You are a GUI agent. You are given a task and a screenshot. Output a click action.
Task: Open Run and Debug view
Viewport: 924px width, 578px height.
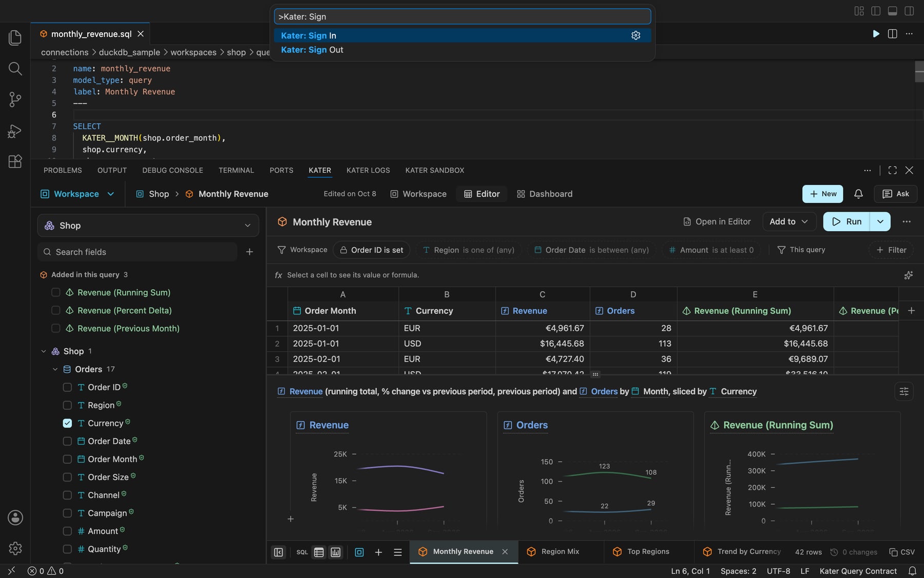pyautogui.click(x=15, y=131)
